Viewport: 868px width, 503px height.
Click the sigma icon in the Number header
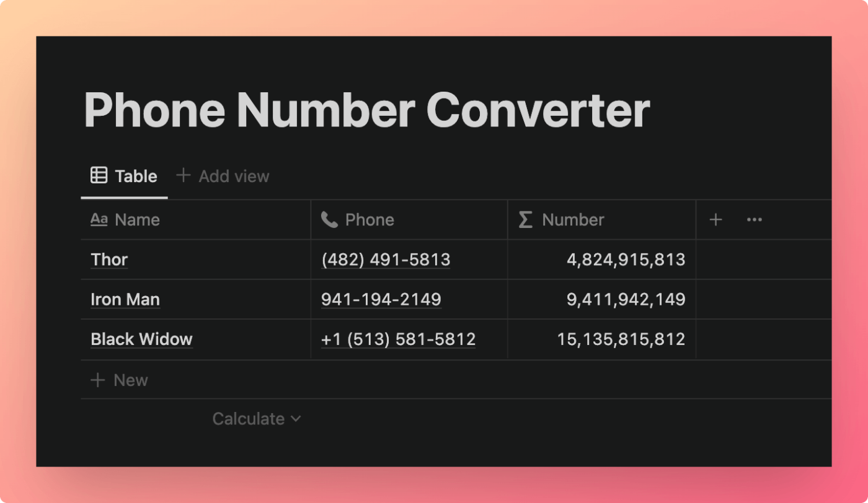[525, 219]
